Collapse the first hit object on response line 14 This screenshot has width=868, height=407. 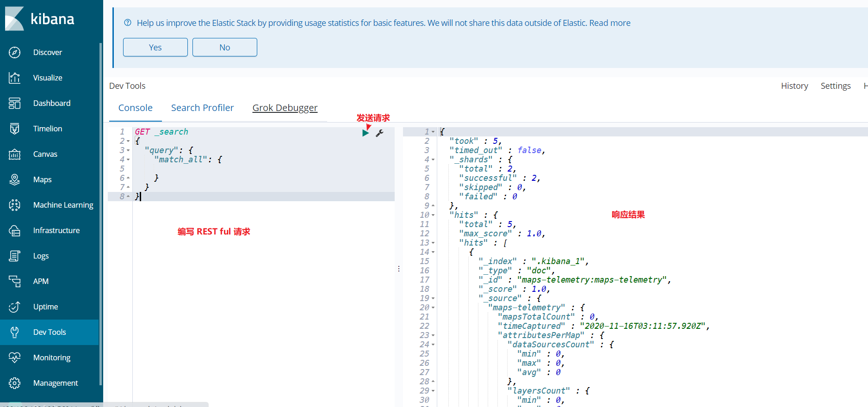(x=433, y=252)
